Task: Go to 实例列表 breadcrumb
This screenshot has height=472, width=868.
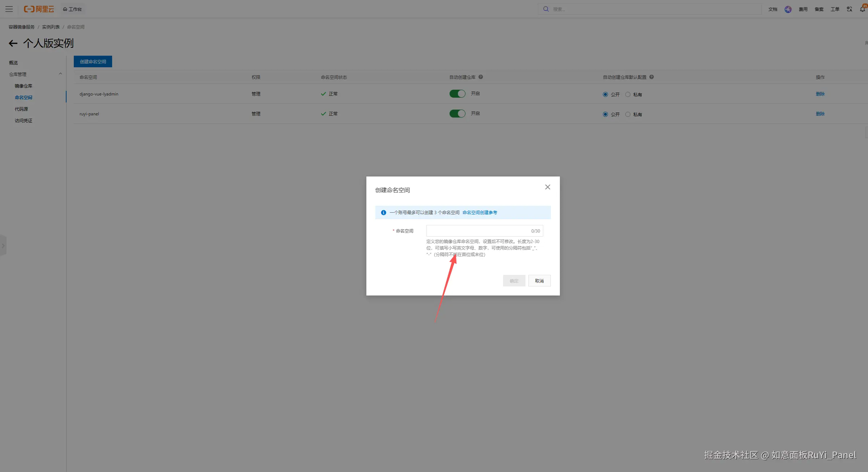Action: click(51, 27)
